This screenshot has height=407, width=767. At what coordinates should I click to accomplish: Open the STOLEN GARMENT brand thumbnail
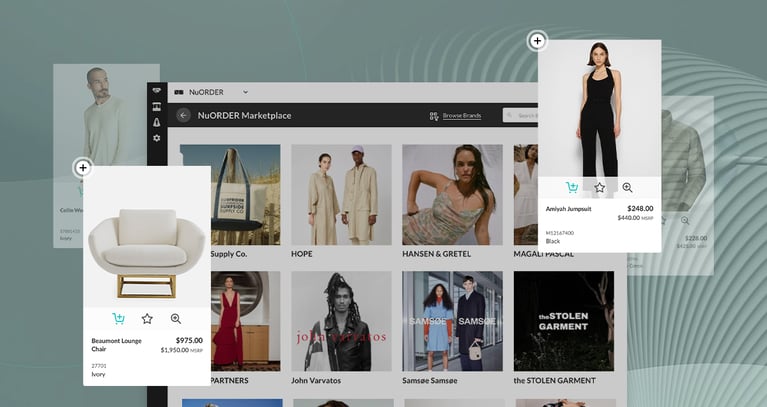coord(564,321)
